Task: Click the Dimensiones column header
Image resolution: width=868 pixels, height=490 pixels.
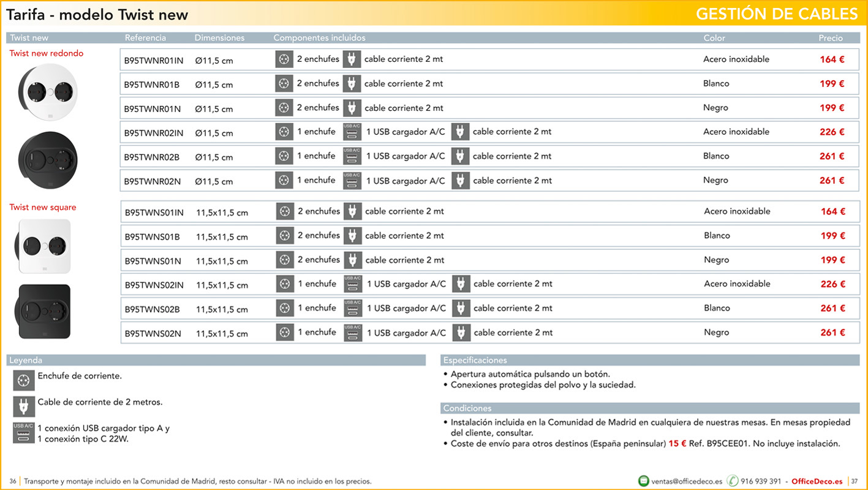Action: tap(219, 38)
